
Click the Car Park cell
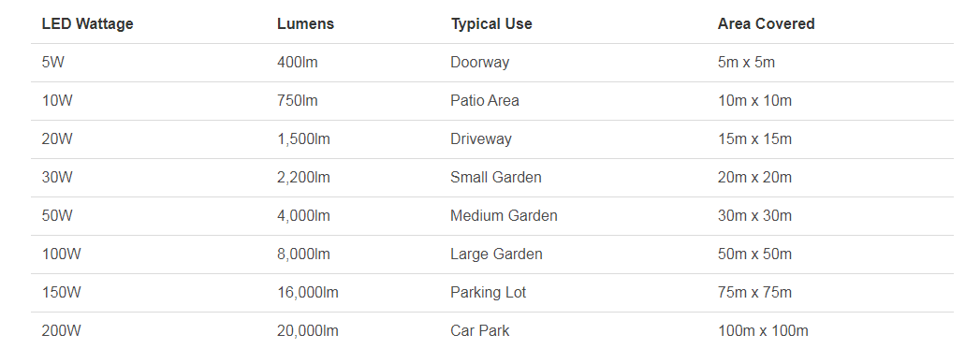[479, 331]
